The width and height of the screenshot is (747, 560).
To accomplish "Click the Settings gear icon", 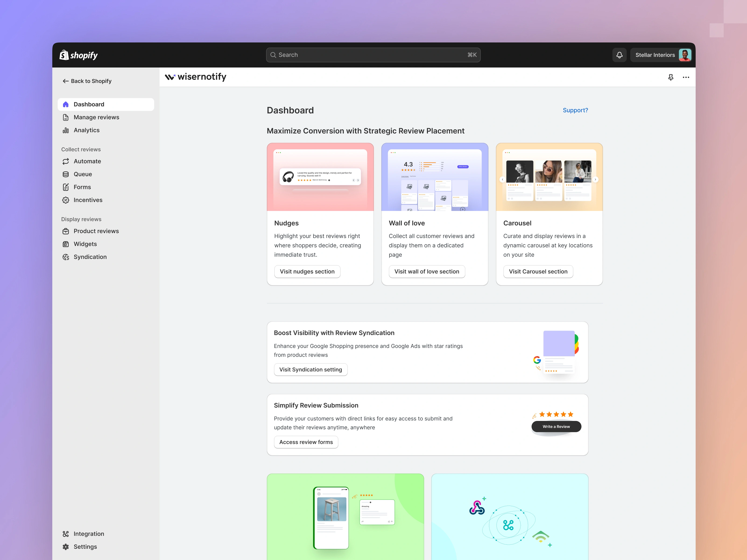I will pos(66,546).
